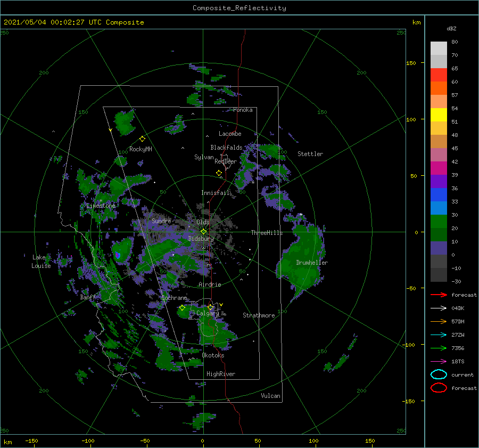Viewport: 479px width, 448px height.
Task: Select the lightest gray 80 dBZ swatch
Action: click(439, 48)
